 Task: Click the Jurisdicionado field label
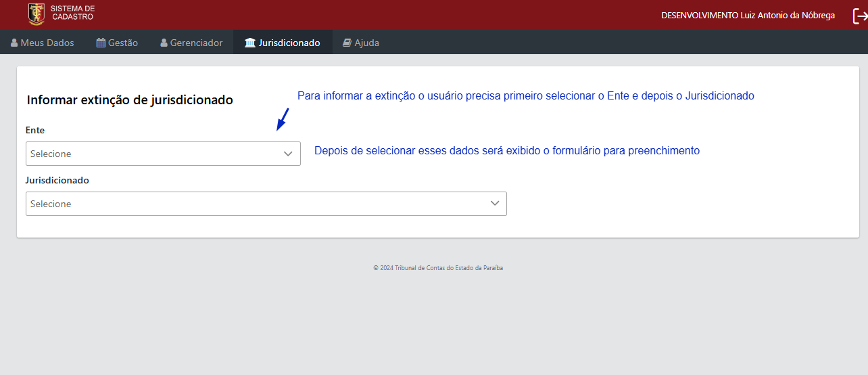point(57,180)
